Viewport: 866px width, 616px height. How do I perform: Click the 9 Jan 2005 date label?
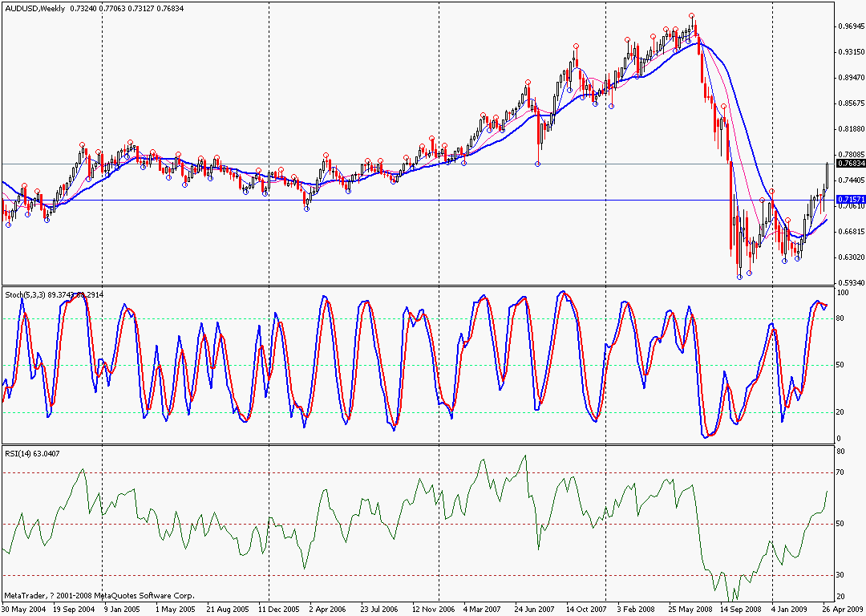(x=122, y=610)
